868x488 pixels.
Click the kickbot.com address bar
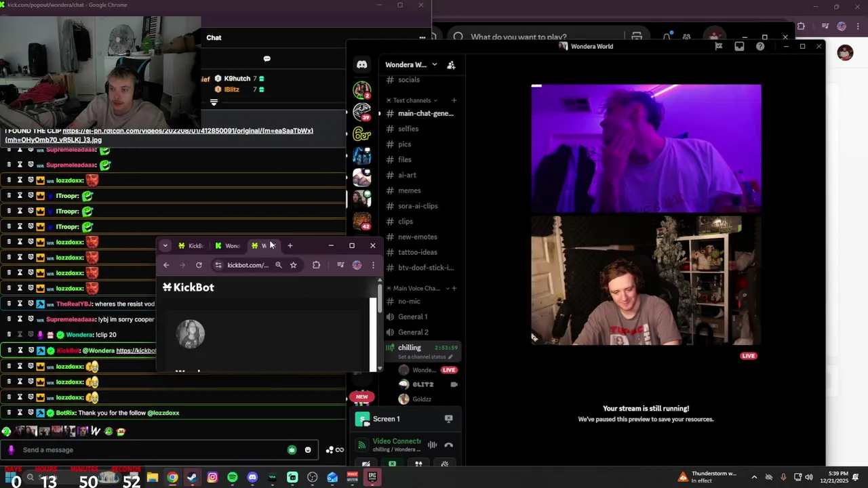tap(248, 265)
